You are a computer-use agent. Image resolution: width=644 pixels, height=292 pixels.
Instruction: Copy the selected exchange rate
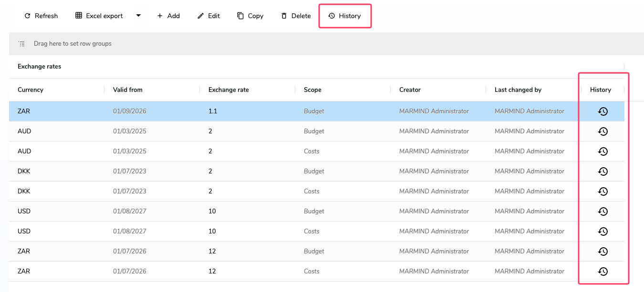(250, 16)
